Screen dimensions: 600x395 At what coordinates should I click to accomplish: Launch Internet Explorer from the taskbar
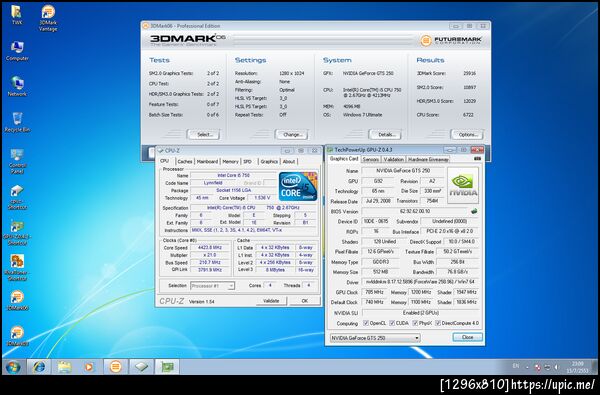click(x=39, y=367)
